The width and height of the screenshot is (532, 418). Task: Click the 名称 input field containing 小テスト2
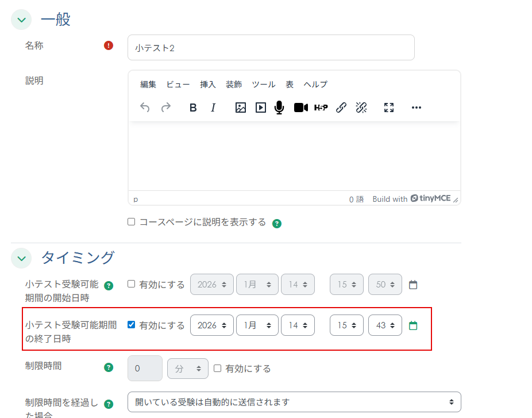(270, 48)
